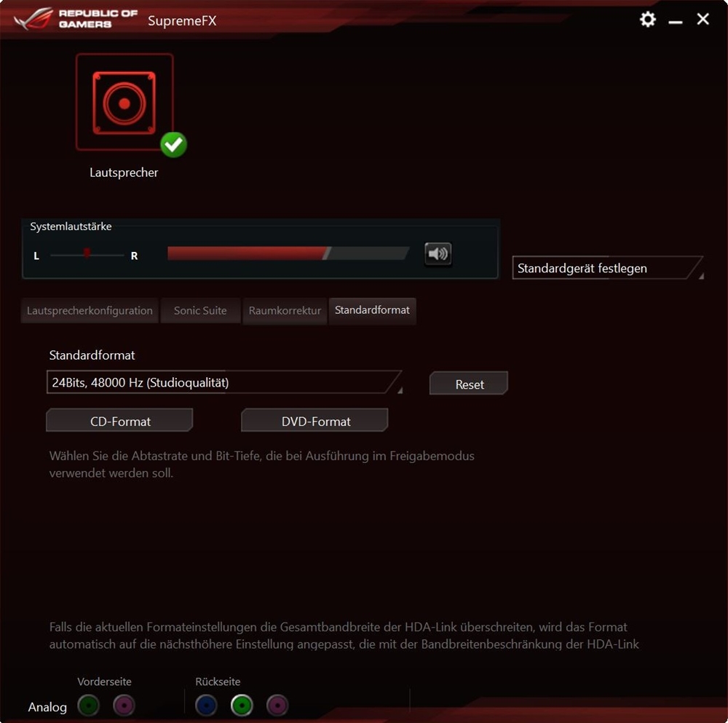
Task: Switch to the Lautsprecherkonfiguration tab
Action: point(90,310)
